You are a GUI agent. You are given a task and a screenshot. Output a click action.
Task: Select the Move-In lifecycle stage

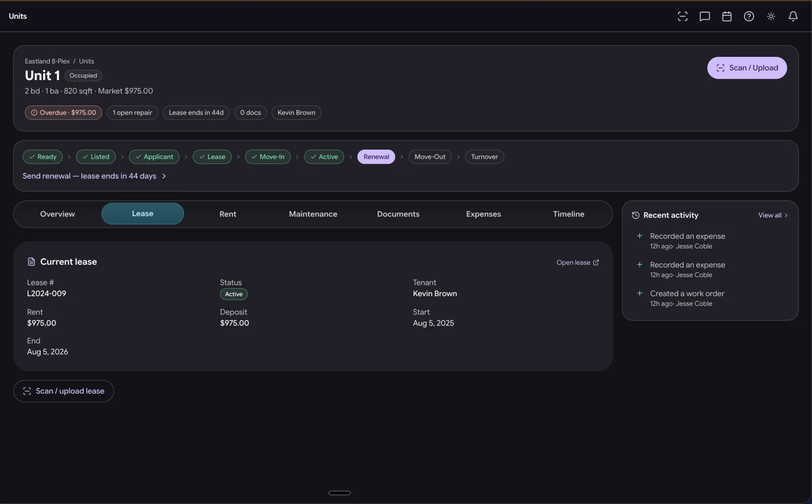[268, 157]
